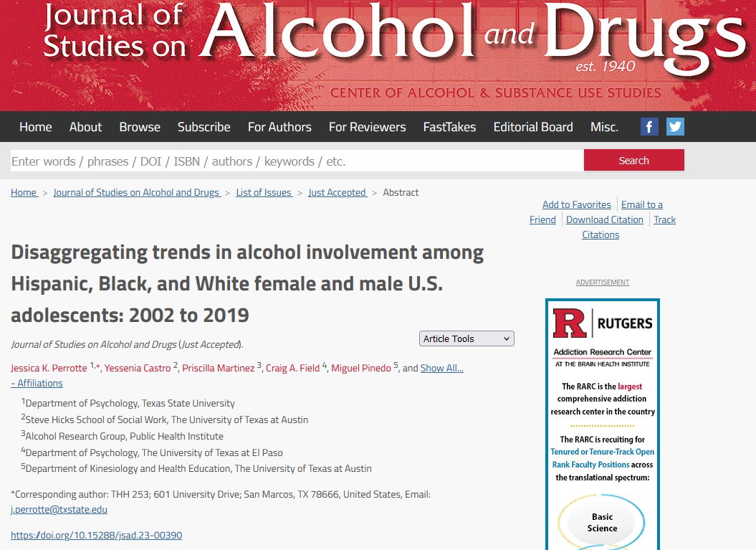Follow the Journal of Studies on Alcohol and Drugs breadcrumb
The width and height of the screenshot is (756, 550).
click(137, 192)
